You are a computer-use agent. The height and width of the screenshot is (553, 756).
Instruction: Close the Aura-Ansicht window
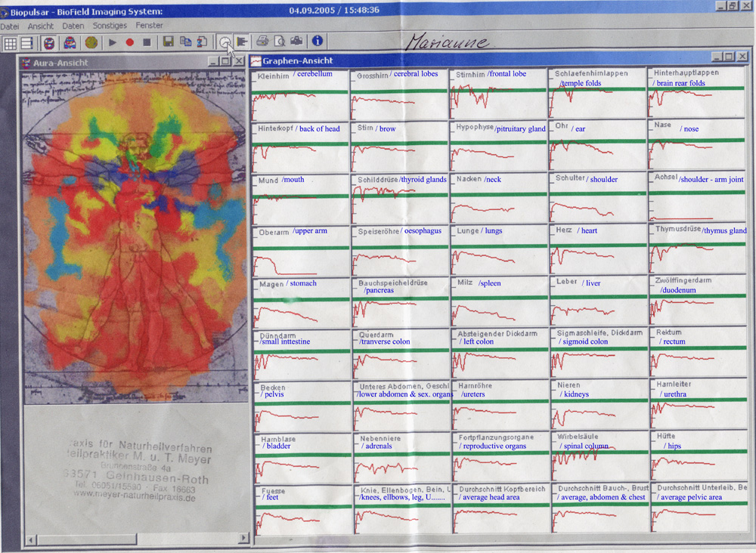pos(239,61)
